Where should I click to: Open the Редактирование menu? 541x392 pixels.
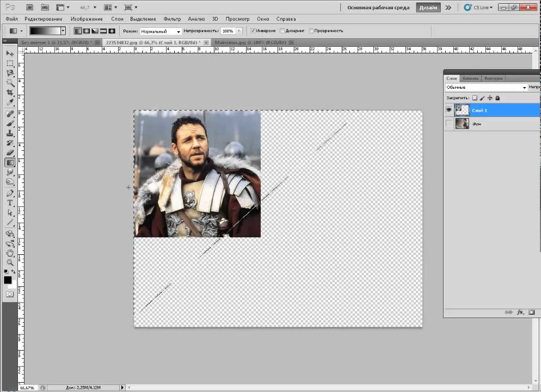(44, 19)
